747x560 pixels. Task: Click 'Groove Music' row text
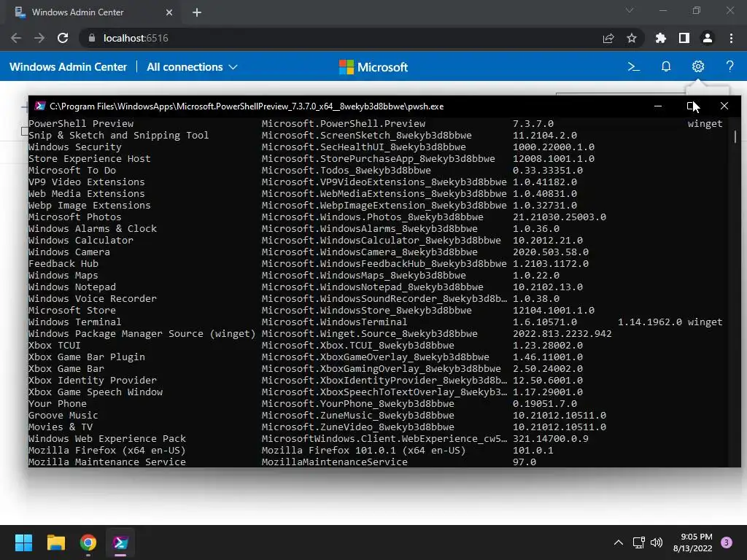63,415
